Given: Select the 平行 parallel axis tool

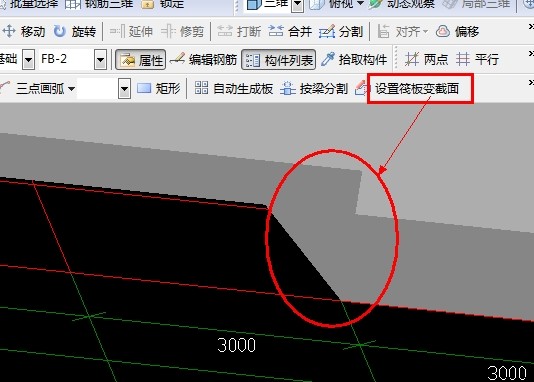Looking at the screenshot, I should click(477, 60).
